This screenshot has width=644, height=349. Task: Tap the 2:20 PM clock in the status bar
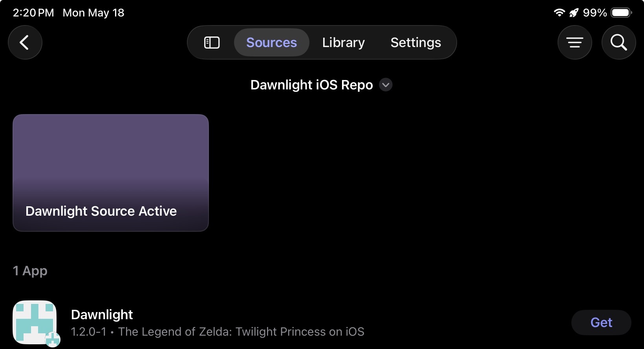click(x=33, y=13)
